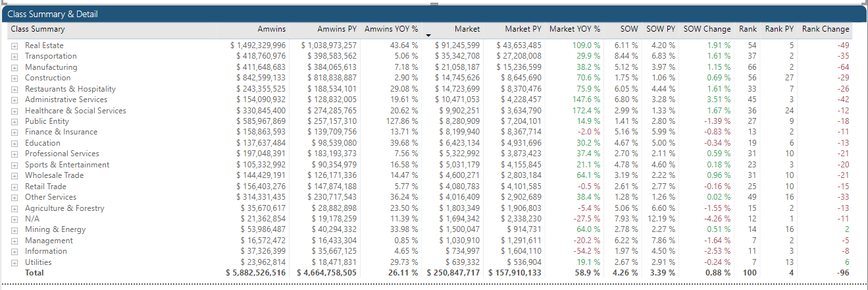Select Healthcare Market YOY 172.4 %

[586, 111]
